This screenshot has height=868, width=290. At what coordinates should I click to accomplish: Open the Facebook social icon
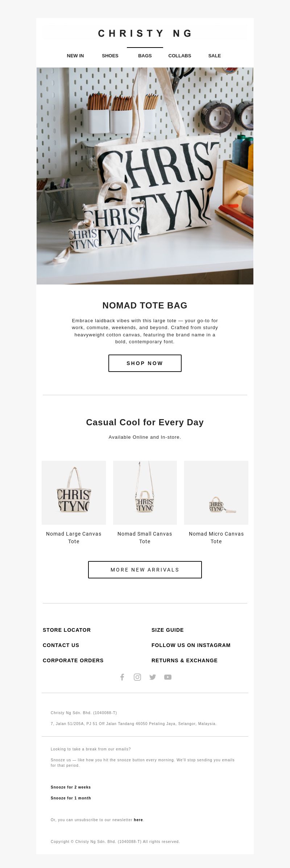coord(122,677)
